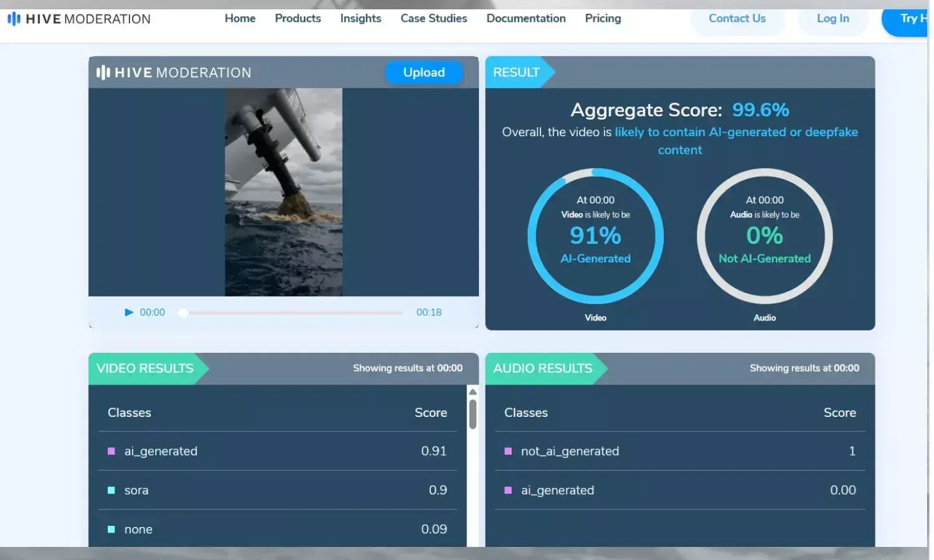Open the Products menu
Image resolution: width=934 pixels, height=560 pixels.
click(298, 19)
